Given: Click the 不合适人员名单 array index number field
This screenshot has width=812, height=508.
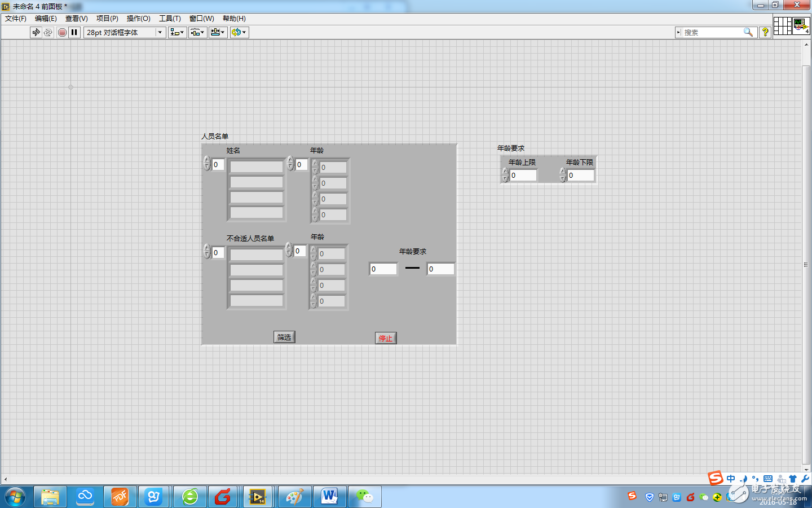Looking at the screenshot, I should point(218,253).
